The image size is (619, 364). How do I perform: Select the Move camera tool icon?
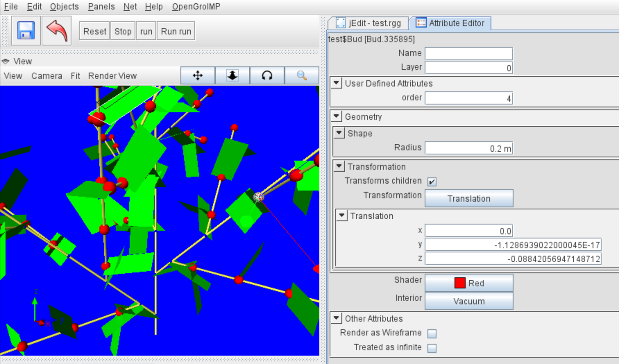198,75
